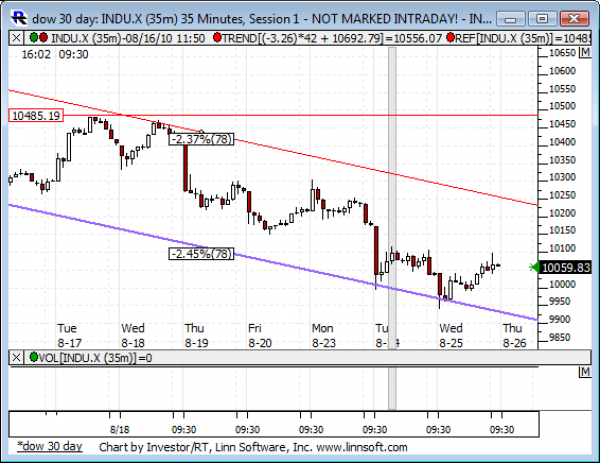Screen dimensions: 600x463
Task: Click the Fri 8-20 date label
Action: pos(259,335)
